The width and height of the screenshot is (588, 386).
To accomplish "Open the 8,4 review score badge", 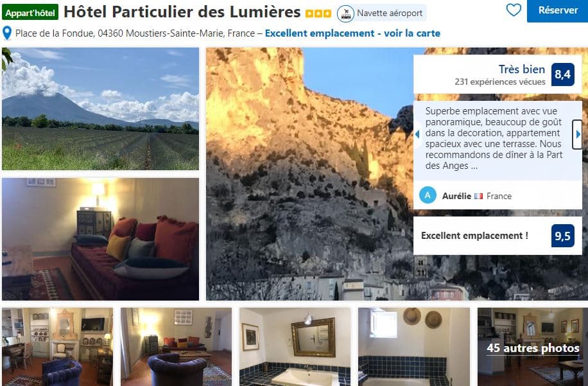I will click(x=562, y=75).
